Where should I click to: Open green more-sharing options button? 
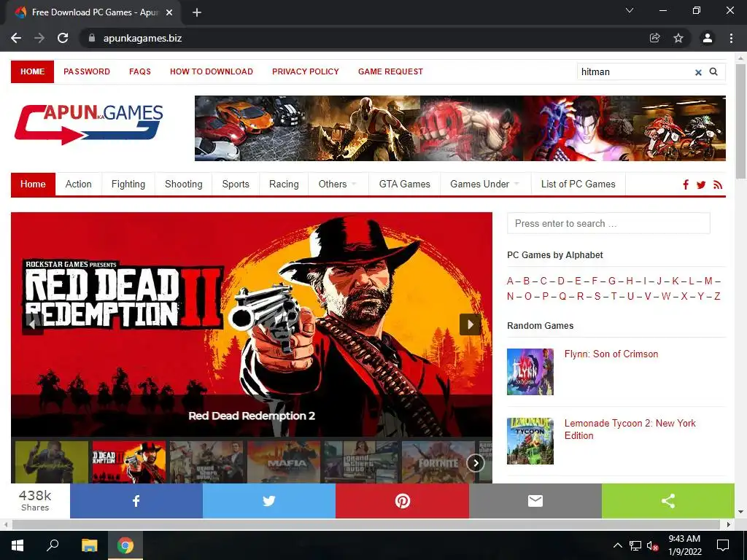click(668, 501)
